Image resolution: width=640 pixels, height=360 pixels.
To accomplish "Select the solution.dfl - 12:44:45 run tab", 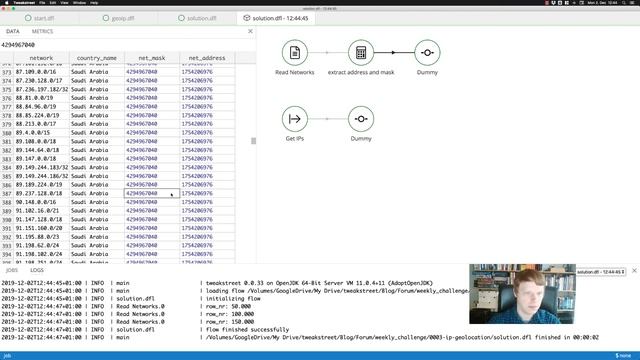I will 276,18.
